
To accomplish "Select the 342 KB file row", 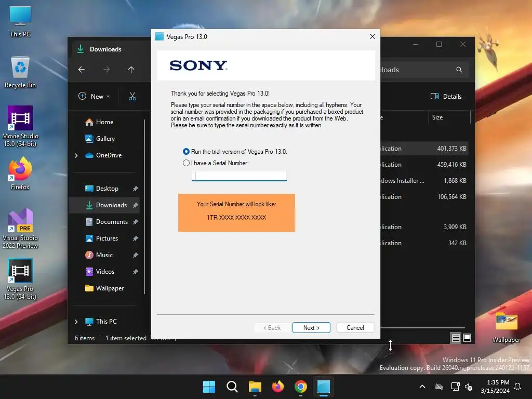I will pyautogui.click(x=424, y=243).
